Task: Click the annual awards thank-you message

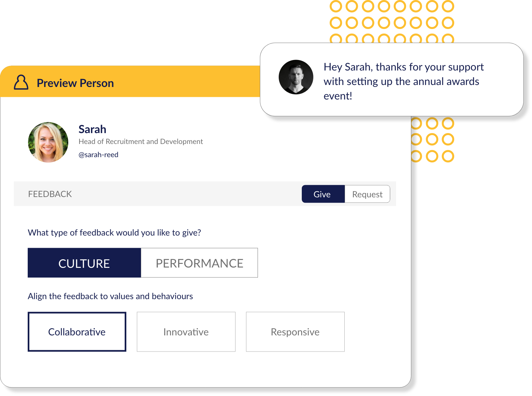Action: point(404,81)
